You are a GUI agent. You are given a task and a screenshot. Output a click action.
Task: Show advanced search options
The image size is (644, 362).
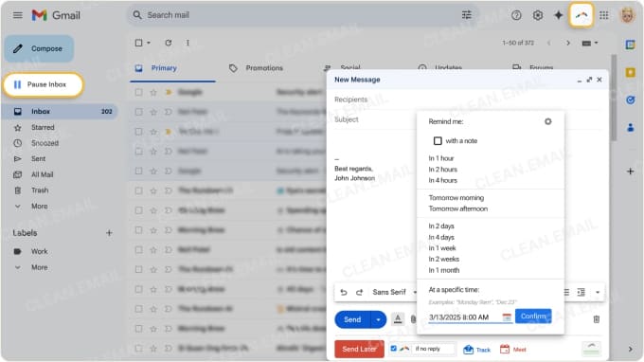pyautogui.click(x=467, y=15)
